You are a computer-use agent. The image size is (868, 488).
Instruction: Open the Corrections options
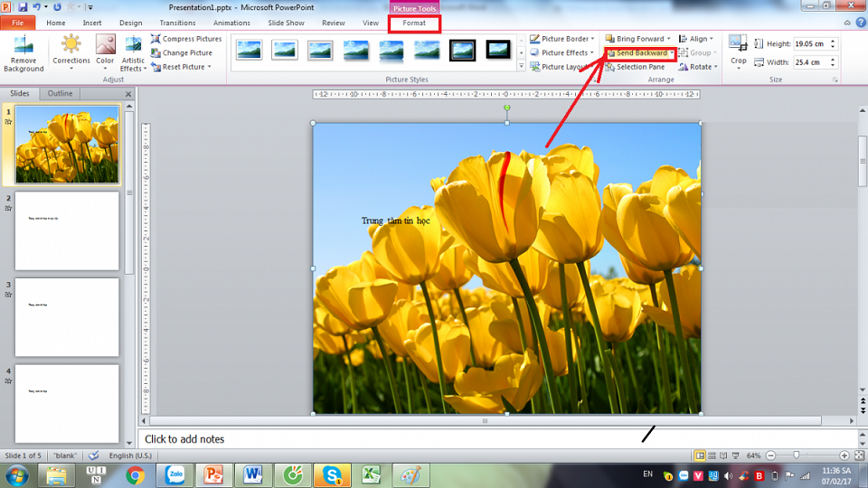[71, 53]
